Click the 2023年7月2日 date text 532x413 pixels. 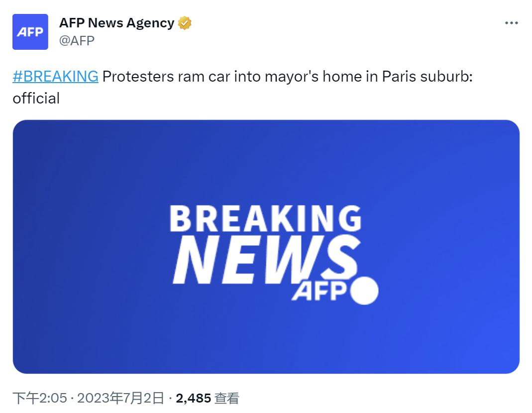120,398
